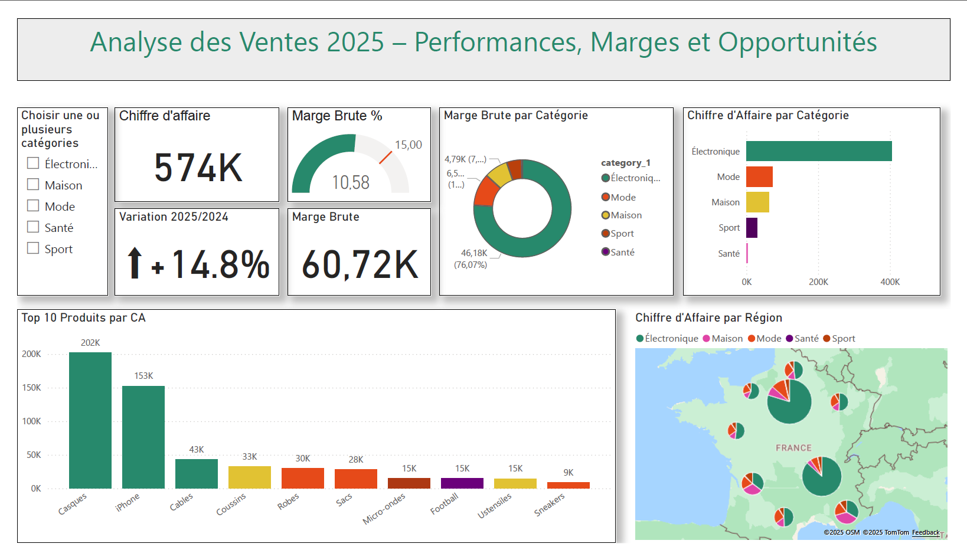Click the ©2025 TomTom attribution text
967x560 pixels.
click(x=885, y=532)
